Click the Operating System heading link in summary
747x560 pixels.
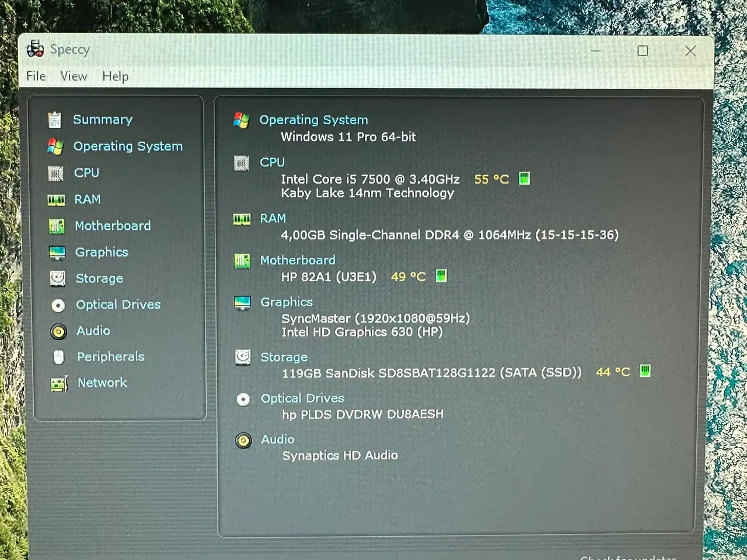click(x=314, y=120)
